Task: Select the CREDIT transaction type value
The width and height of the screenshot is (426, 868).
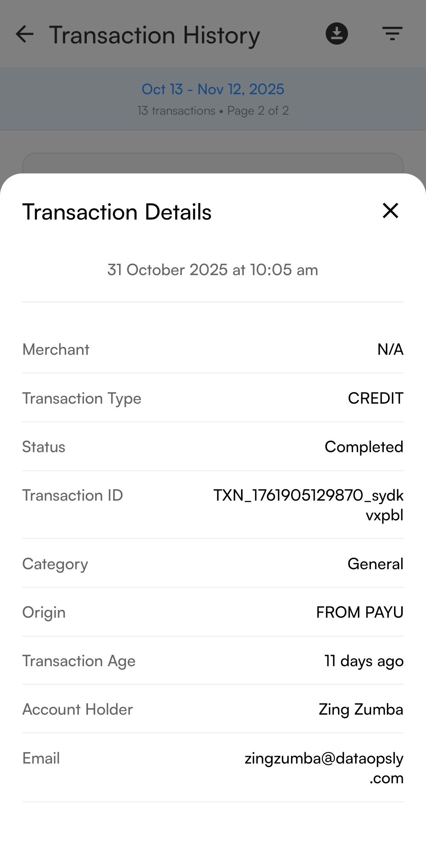Action: (x=375, y=398)
